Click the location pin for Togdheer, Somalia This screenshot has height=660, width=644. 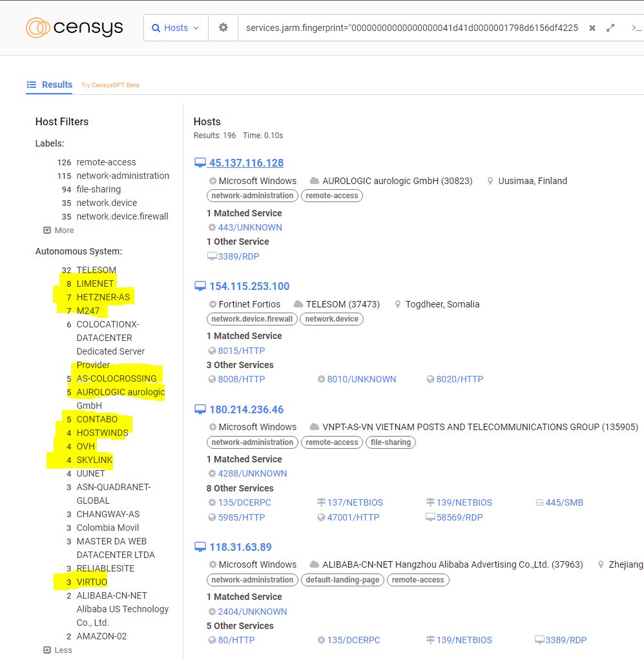[397, 304]
